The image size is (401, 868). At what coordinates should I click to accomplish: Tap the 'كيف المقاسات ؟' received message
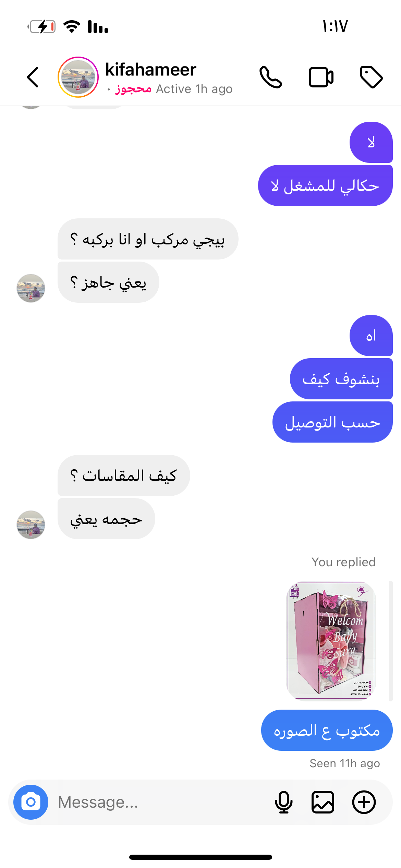pyautogui.click(x=124, y=475)
